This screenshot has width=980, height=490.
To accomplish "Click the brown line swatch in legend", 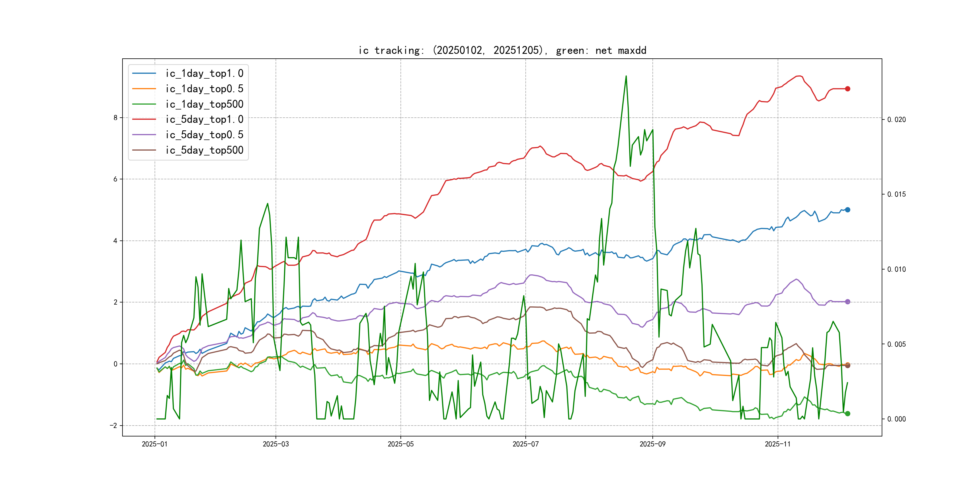I will (144, 150).
